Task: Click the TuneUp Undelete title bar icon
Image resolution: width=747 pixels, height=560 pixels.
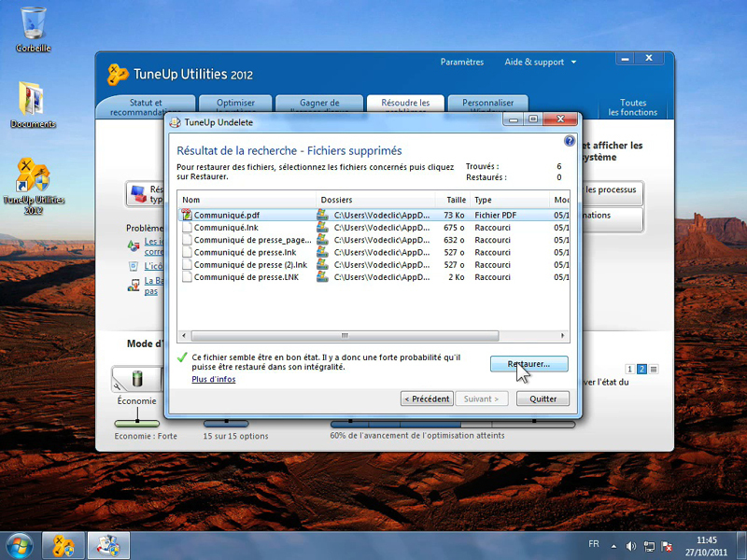Action: [176, 122]
